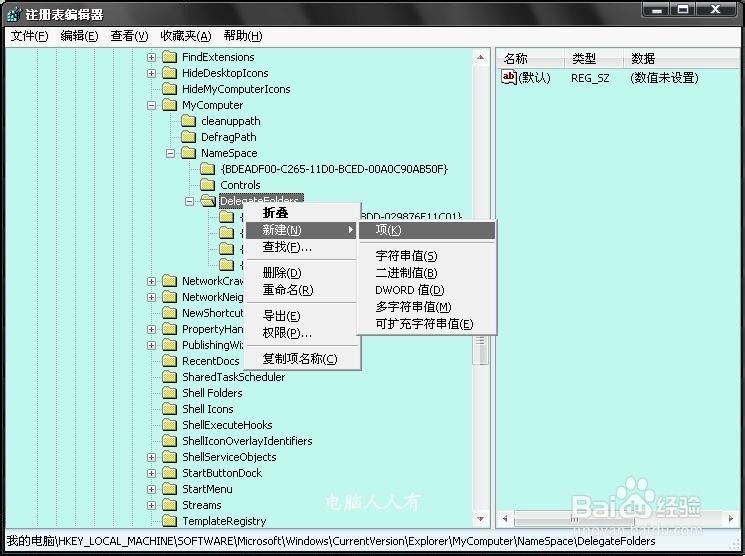This screenshot has height=556, width=745.
Task: Click the Shell Icons folder icon
Action: tap(169, 409)
